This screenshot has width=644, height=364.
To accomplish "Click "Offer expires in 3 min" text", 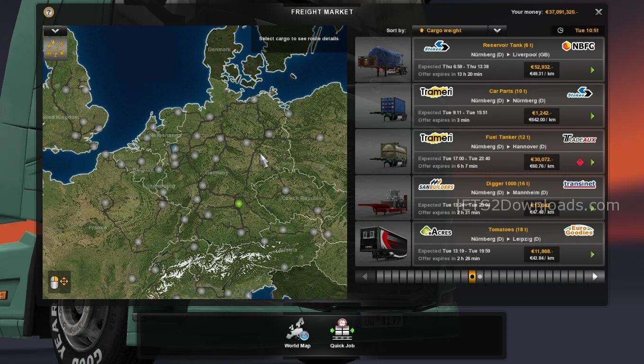I will point(444,120).
